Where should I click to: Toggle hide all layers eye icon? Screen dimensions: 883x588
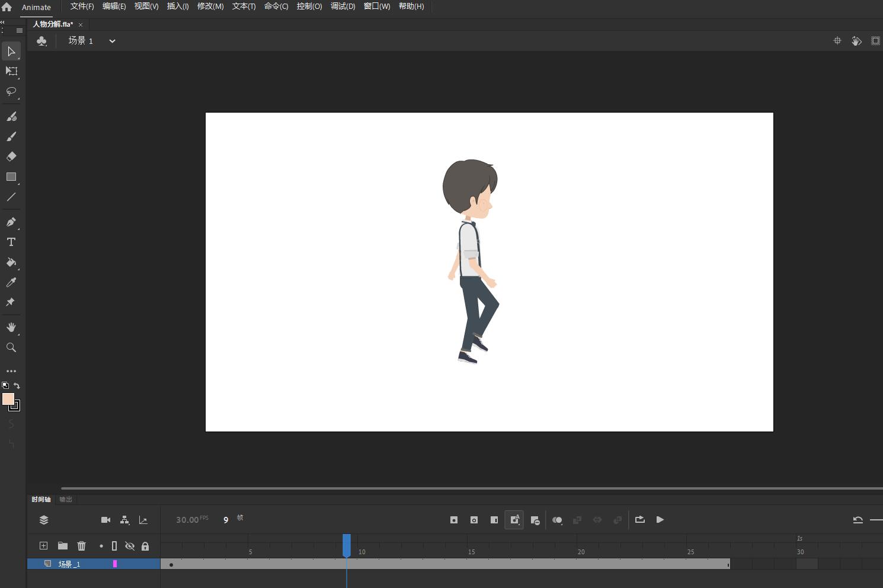[x=130, y=546]
